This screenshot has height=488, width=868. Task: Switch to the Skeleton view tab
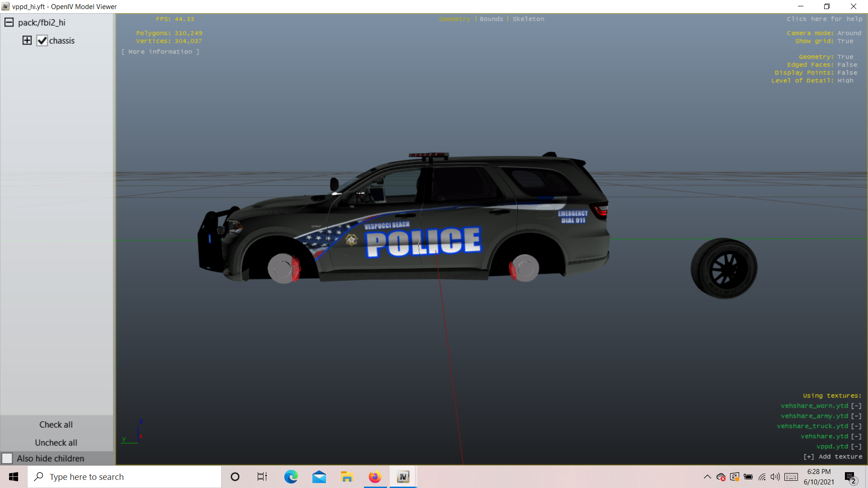[x=528, y=19]
